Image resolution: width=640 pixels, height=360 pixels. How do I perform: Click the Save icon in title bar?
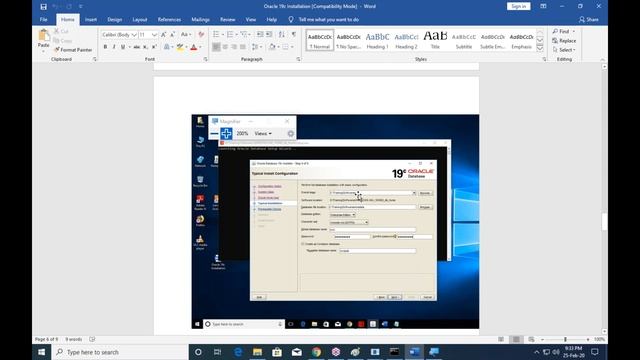[x=43, y=7]
